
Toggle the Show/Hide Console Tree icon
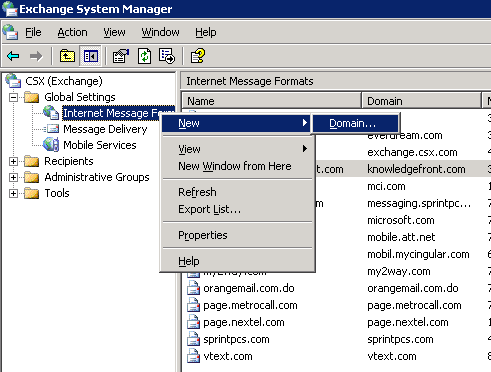[91, 56]
